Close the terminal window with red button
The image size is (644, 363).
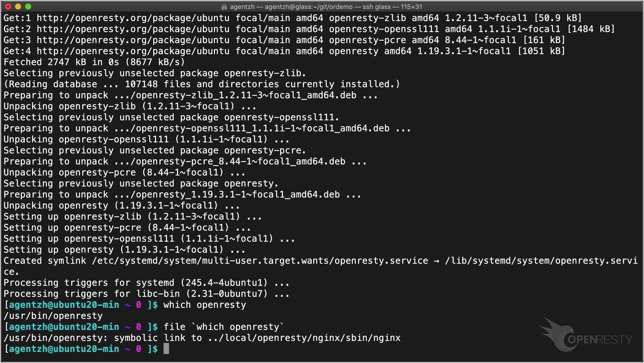[x=8, y=7]
